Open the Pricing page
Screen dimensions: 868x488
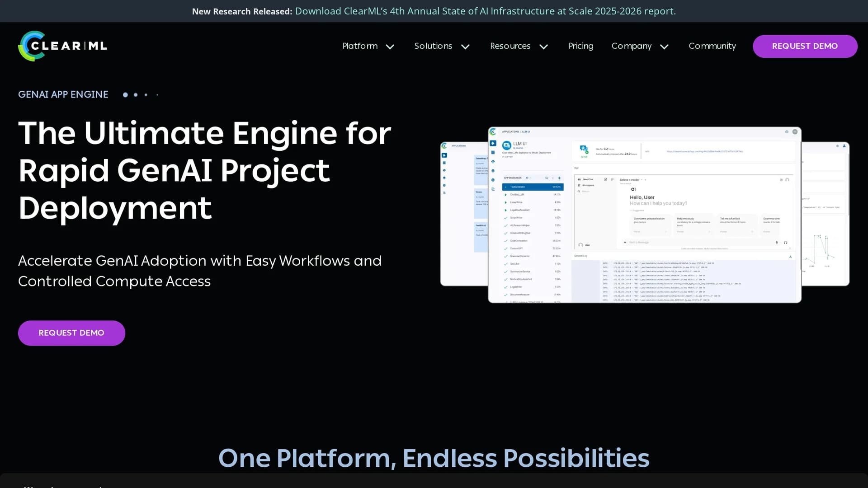pos(580,46)
